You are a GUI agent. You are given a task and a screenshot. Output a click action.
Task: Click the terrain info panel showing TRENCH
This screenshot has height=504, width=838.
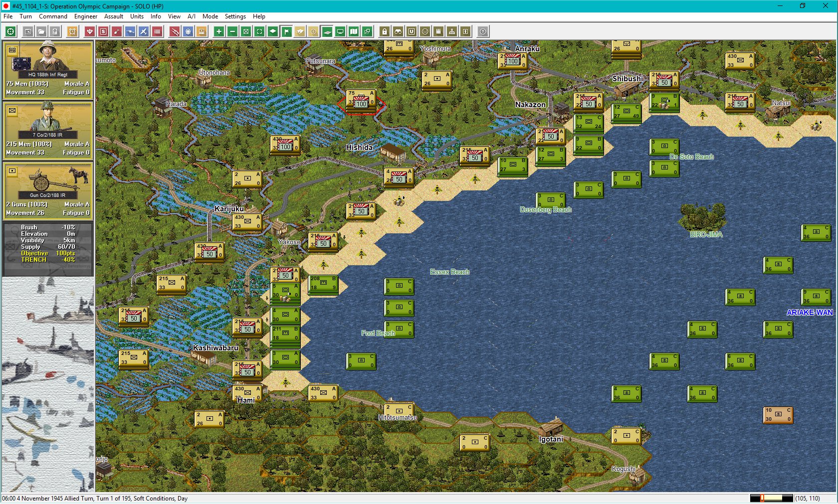48,249
